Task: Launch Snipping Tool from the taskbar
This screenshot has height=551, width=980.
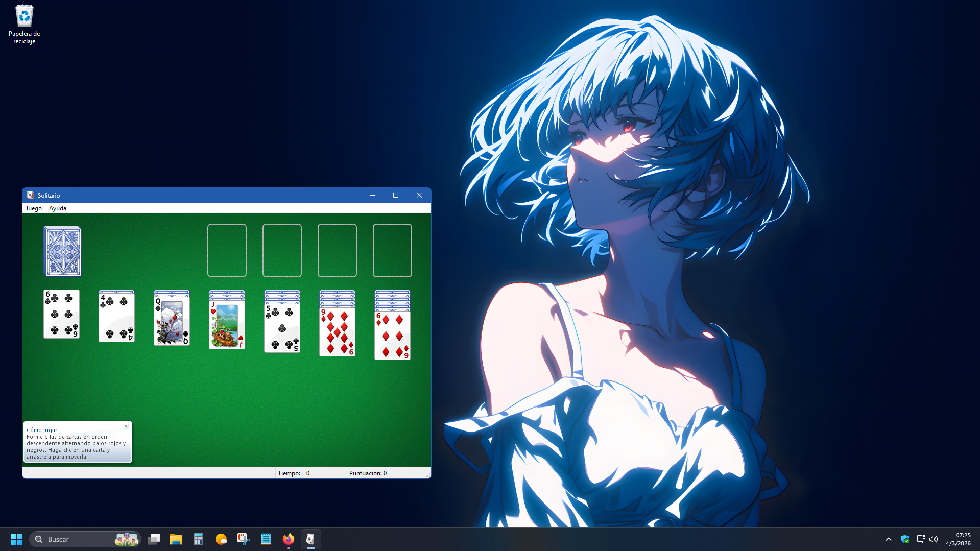Action: 244,539
